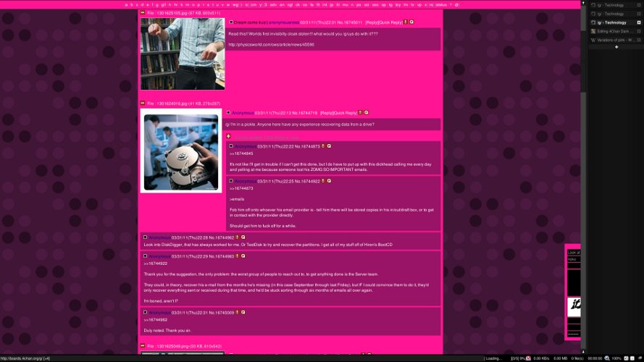The image size is (644, 362).
Task: Click exclamation report icon on reply No.16745009
Action: (x=237, y=312)
